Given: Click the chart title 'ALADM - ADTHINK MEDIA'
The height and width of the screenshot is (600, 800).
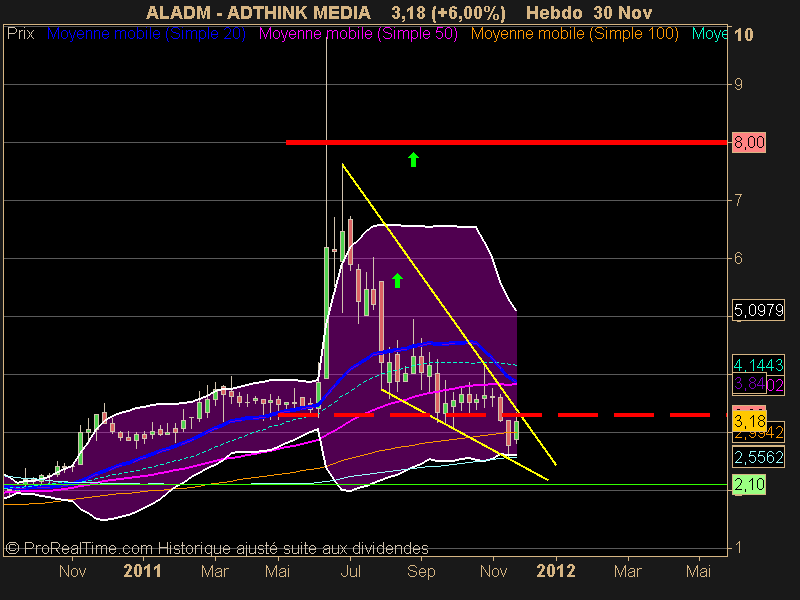Looking at the screenshot, I should (258, 13).
